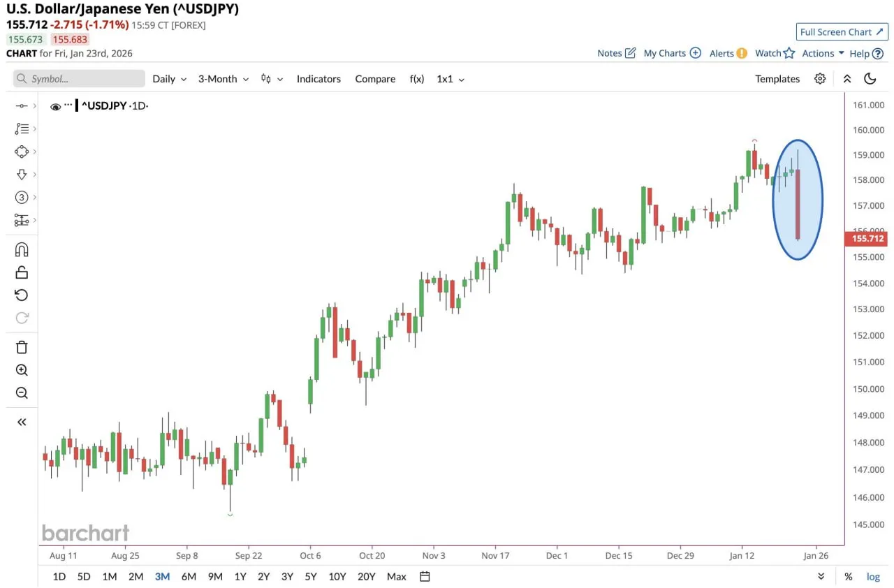The height and width of the screenshot is (588, 894).
Task: Click the undo arrow icon
Action: [22, 295]
